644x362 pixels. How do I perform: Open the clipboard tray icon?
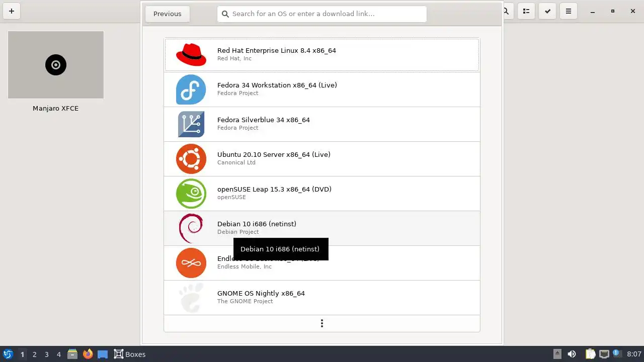[x=590, y=354]
